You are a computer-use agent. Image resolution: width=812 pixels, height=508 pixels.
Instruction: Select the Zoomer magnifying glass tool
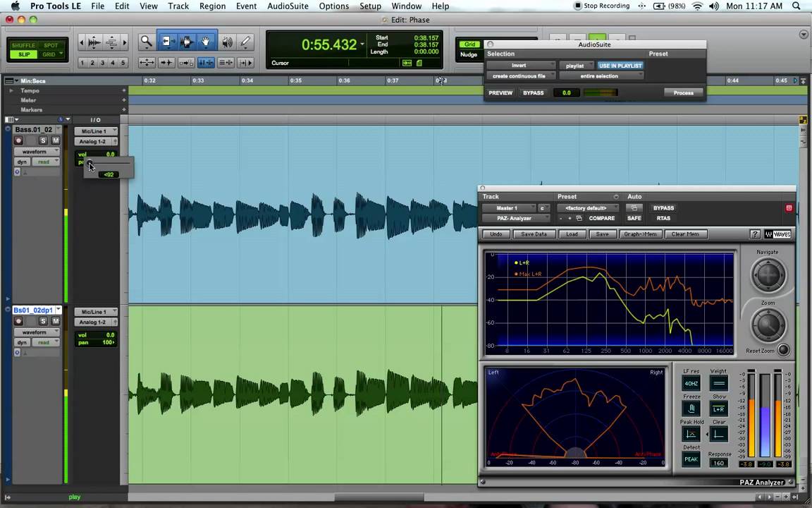click(x=147, y=42)
